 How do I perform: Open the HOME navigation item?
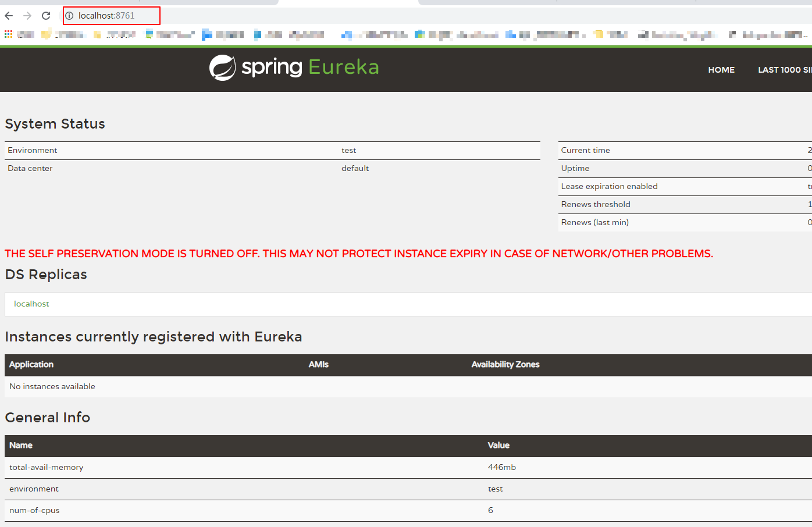click(721, 70)
